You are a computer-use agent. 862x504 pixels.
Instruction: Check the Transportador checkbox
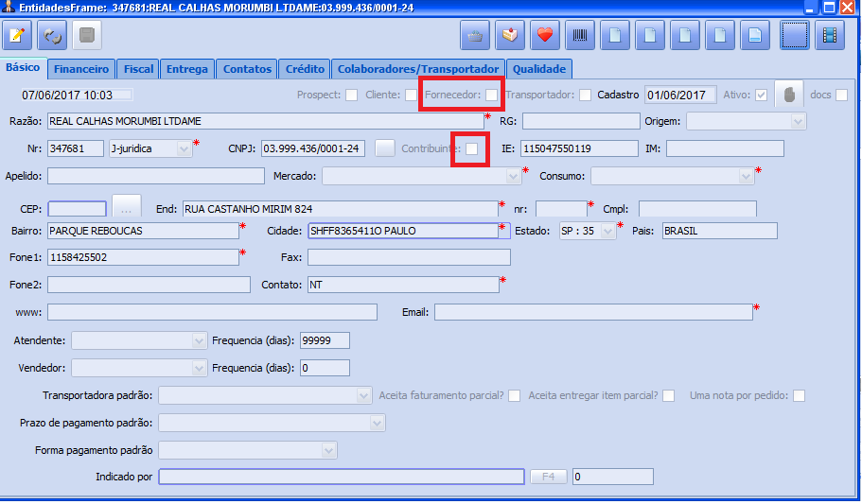click(x=585, y=96)
